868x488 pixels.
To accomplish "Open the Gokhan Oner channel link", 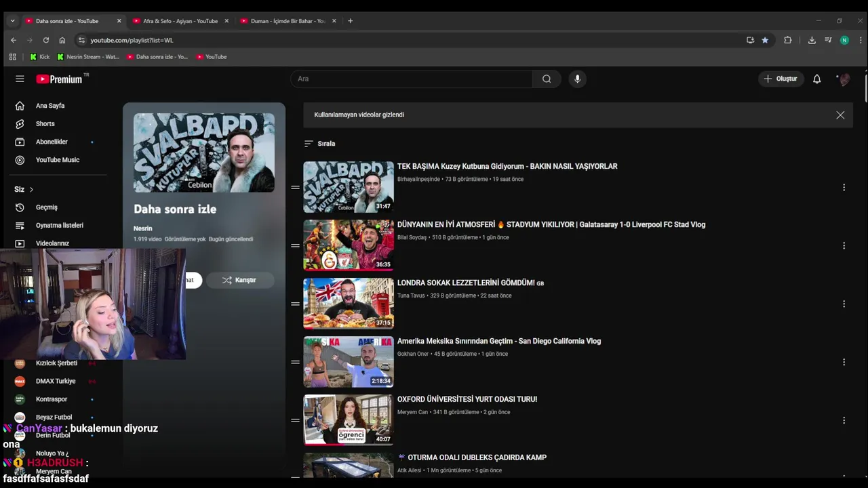I will [x=413, y=354].
